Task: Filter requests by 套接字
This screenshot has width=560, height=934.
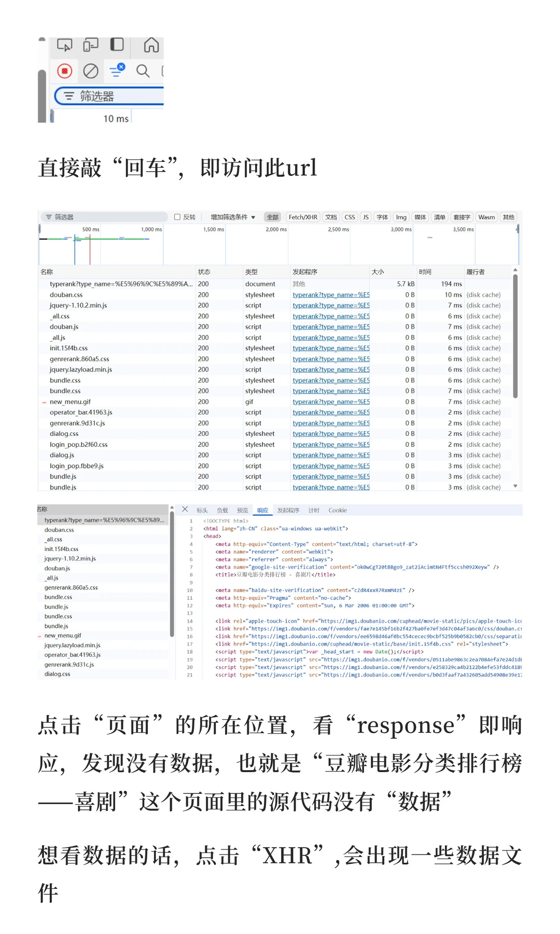Action: coord(461,217)
